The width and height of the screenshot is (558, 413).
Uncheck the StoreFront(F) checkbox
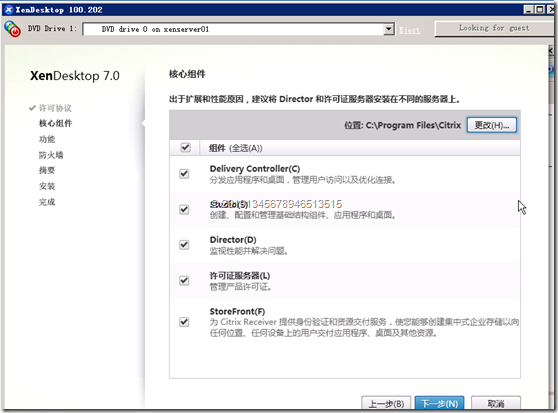(x=184, y=322)
